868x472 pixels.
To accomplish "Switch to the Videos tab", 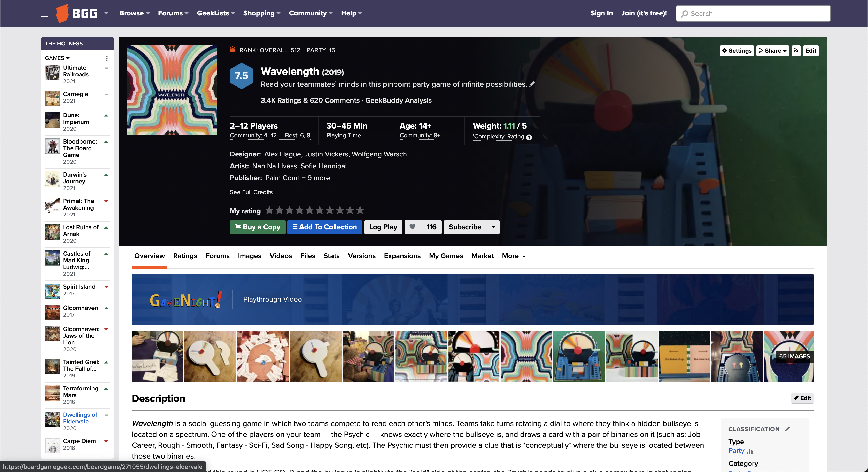I will click(281, 256).
